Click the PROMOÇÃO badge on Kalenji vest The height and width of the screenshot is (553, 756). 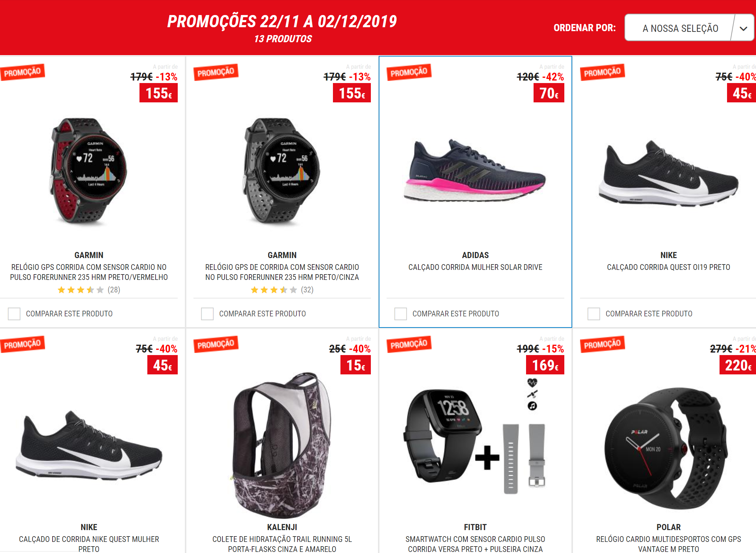tap(216, 344)
